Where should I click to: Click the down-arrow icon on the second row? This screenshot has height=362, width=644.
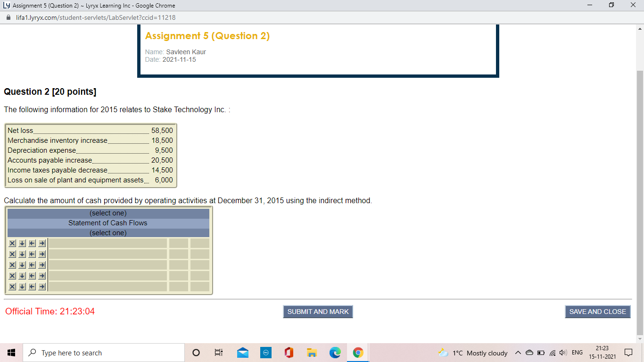click(x=22, y=254)
